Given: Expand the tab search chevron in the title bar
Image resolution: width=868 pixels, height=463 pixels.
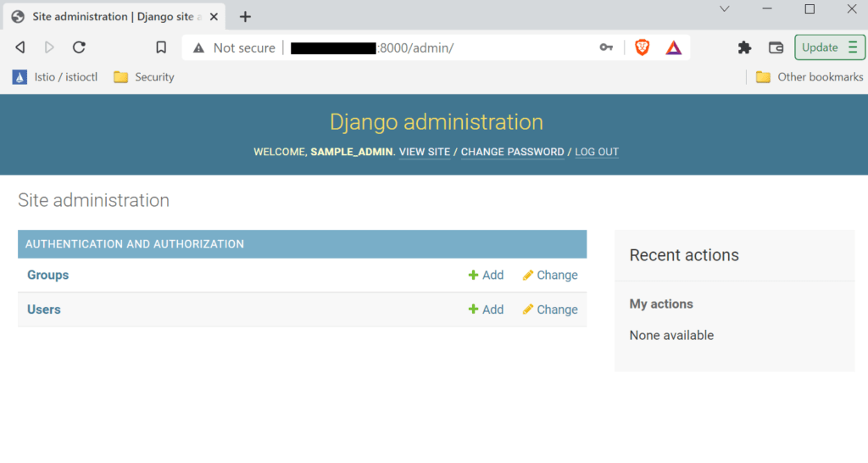Looking at the screenshot, I should (725, 8).
